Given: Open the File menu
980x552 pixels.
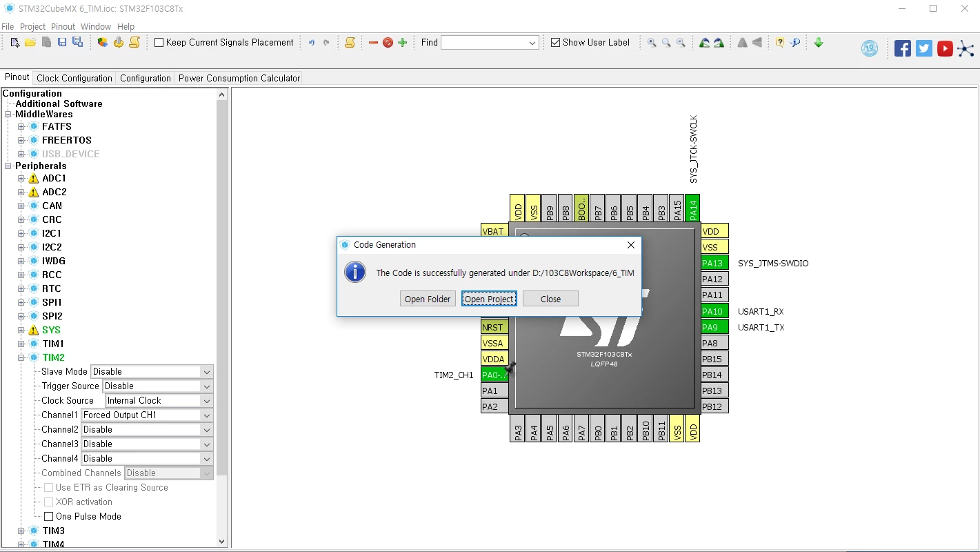Looking at the screenshot, I should tap(8, 26).
